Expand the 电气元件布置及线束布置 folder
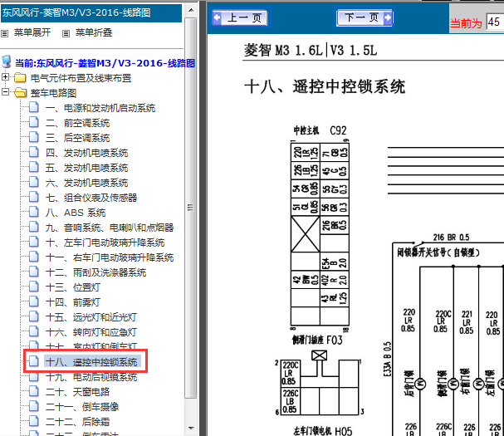Image resolution: width=504 pixels, height=436 pixels. [x=5, y=77]
